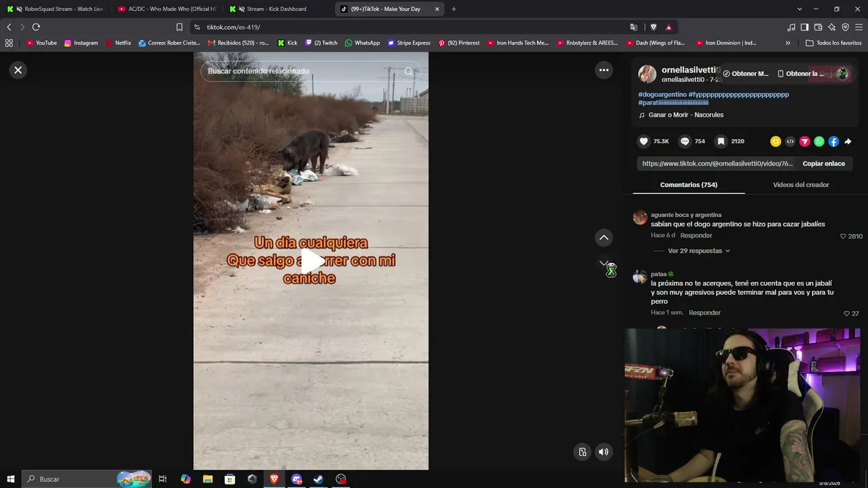This screenshot has width=868, height=488.
Task: Expand Ver 29 respuestas replies
Action: (x=698, y=251)
